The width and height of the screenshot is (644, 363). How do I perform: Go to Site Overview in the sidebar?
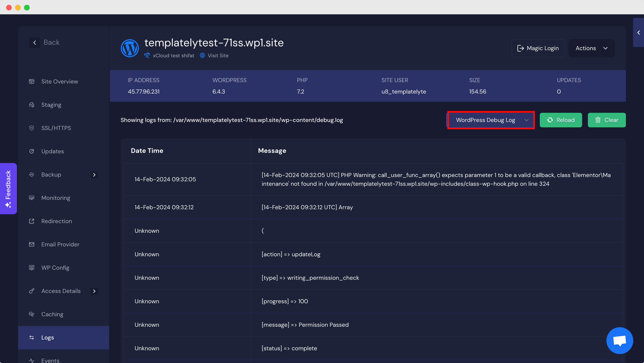(59, 81)
